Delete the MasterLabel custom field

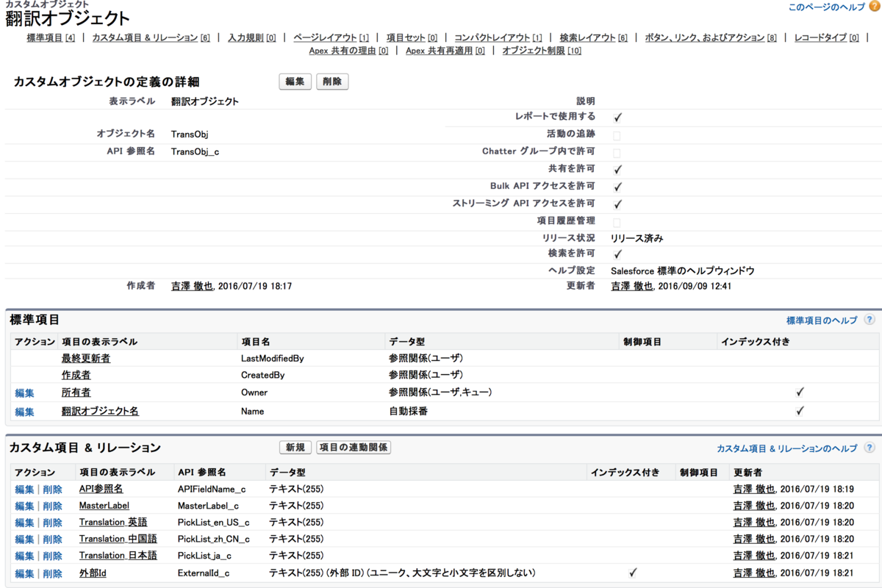point(52,506)
